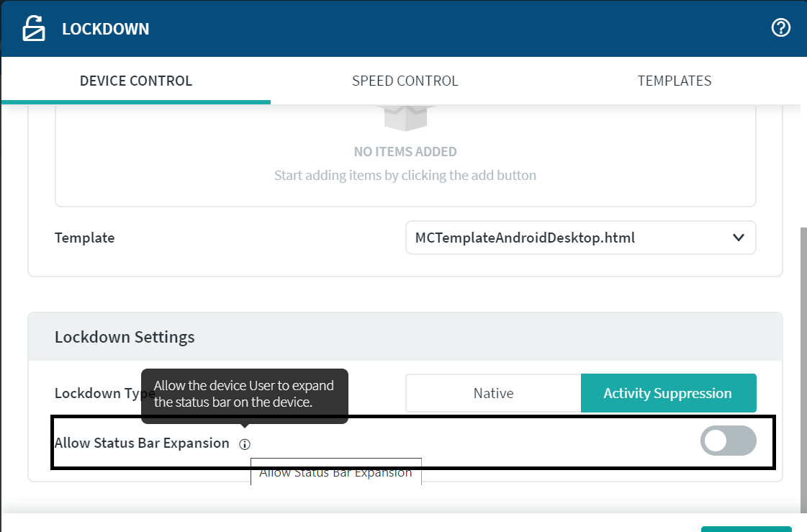This screenshot has height=532, width=807.
Task: Enable the Allow Status Bar Expansion toggle
Action: coord(728,441)
